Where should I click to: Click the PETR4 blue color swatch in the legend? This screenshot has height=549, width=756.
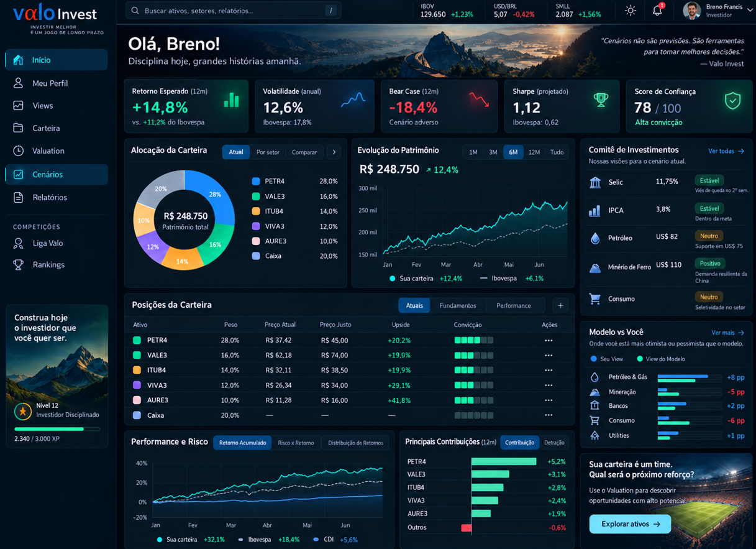click(256, 182)
